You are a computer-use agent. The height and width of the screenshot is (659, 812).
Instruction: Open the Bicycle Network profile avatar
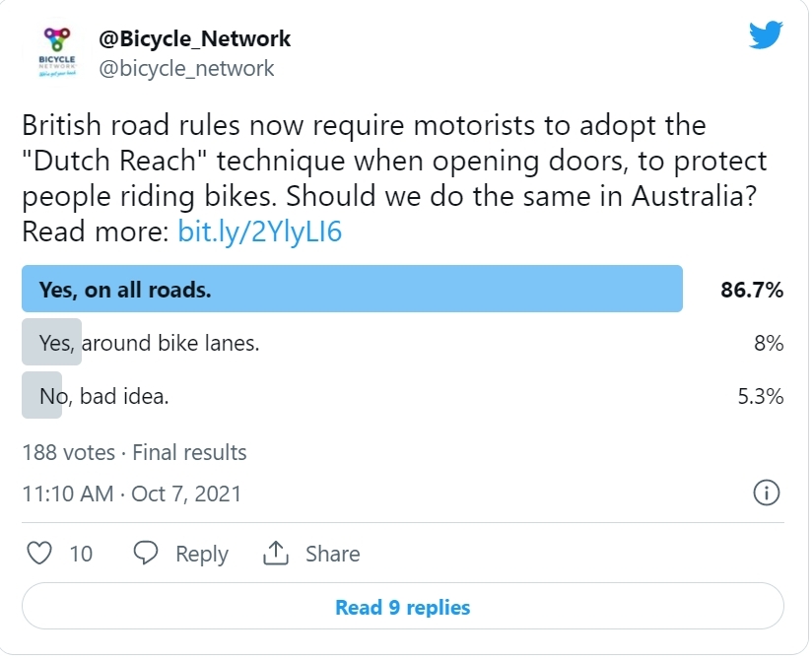pos(56,53)
